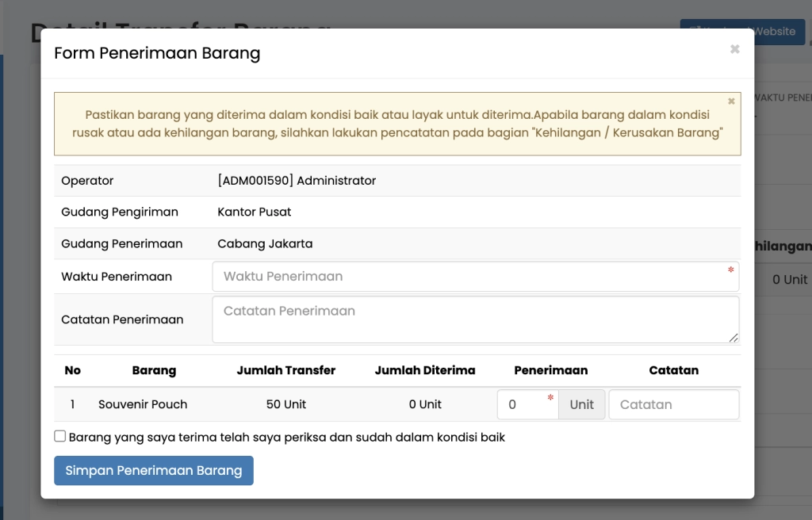This screenshot has width=812, height=520.
Task: Dismiss the yellow warning alert
Action: [731, 101]
